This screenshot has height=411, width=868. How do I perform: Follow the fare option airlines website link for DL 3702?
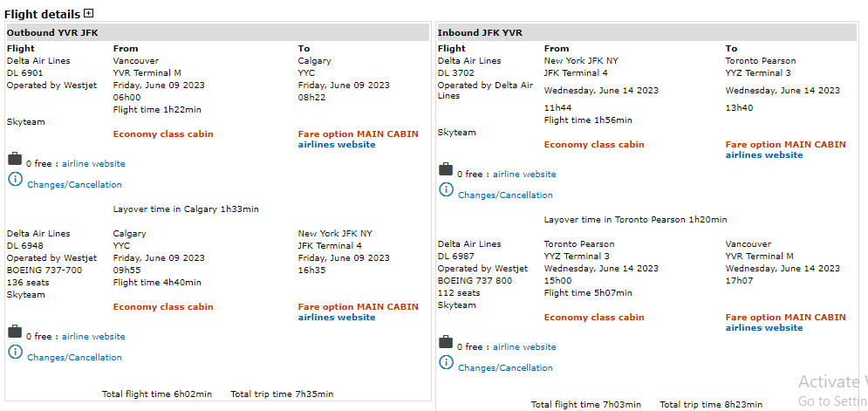point(763,155)
